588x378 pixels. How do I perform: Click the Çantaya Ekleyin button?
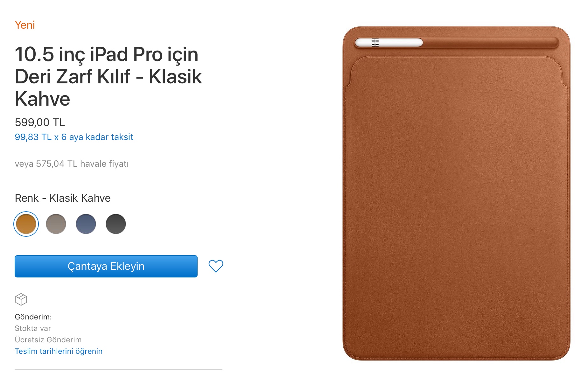point(106,266)
